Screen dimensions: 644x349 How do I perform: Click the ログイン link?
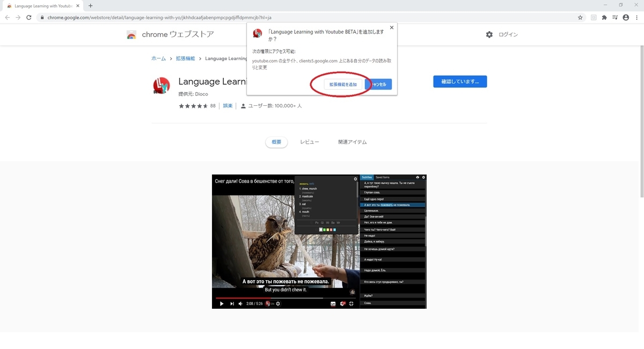pos(508,34)
